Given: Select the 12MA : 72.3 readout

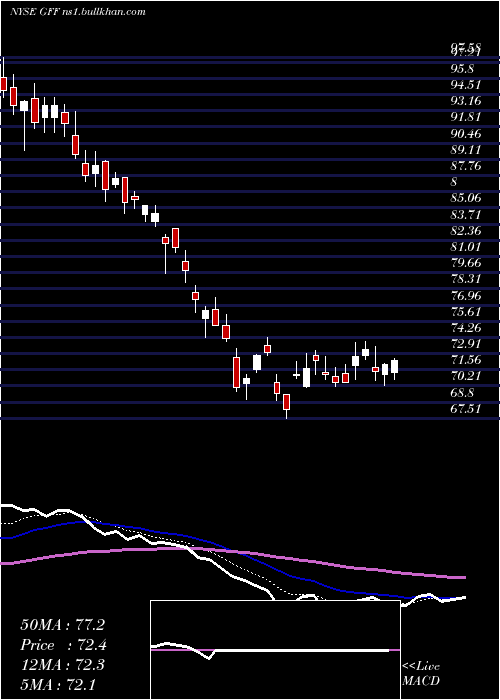Looking at the screenshot, I should click(x=62, y=664).
